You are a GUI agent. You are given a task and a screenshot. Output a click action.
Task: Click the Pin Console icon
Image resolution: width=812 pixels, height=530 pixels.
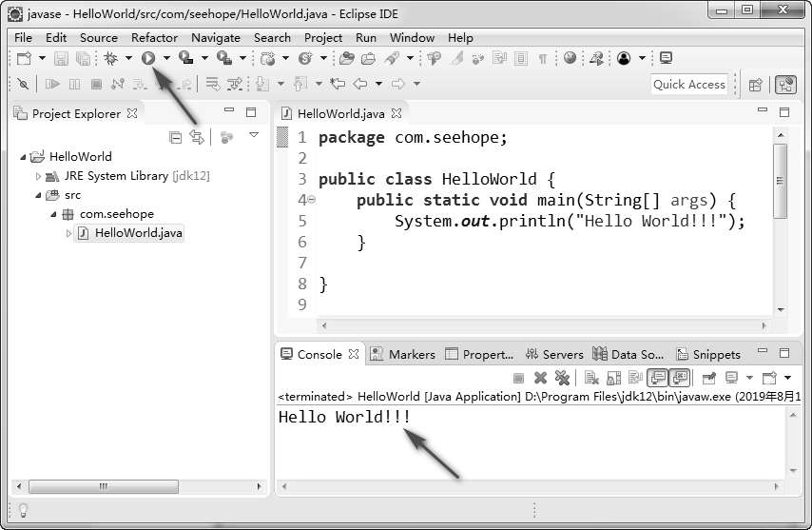coord(709,378)
